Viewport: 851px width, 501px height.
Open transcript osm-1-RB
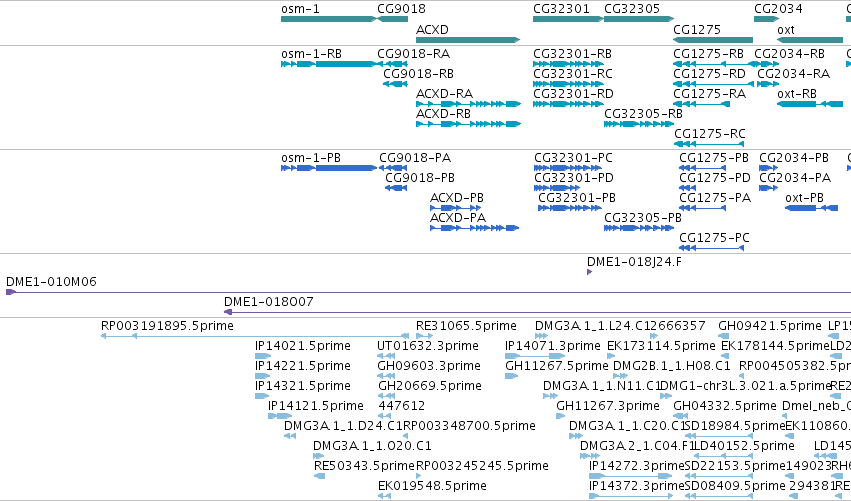(x=329, y=64)
